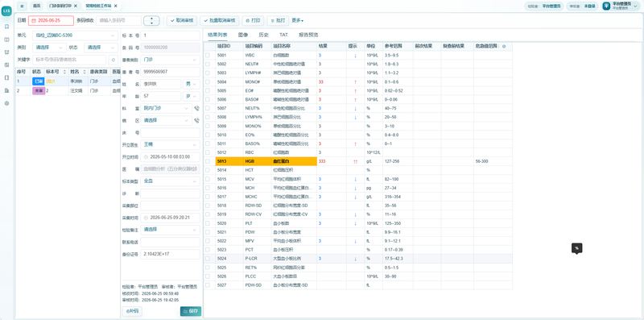Image resolution: width=644 pixels, height=320 pixels.
Task: Click the bookmark icon in left sidebar
Action: [6, 27]
